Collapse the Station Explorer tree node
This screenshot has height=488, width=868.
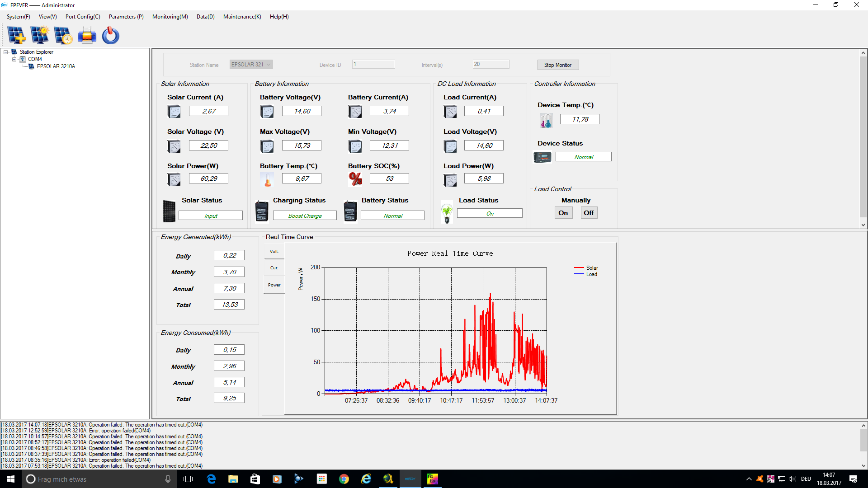6,52
